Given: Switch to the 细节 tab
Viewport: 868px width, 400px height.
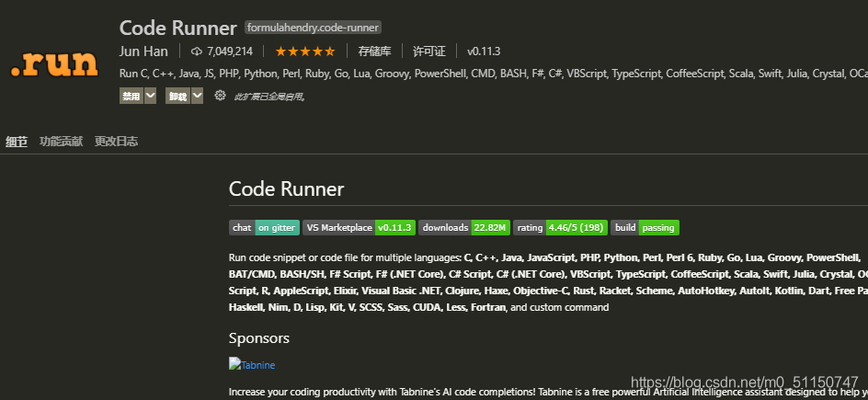Looking at the screenshot, I should click(x=17, y=142).
